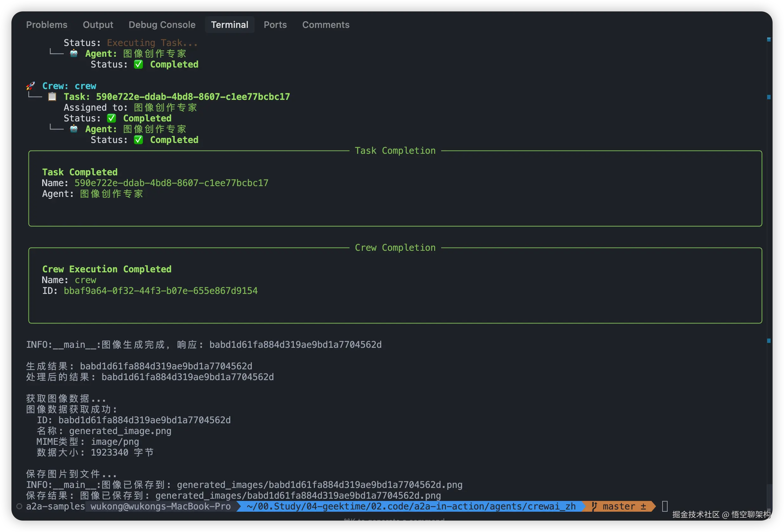Screen dimensions: 784x532
Task: Click the green checkmark under Assigned to line
Action: tap(111, 118)
